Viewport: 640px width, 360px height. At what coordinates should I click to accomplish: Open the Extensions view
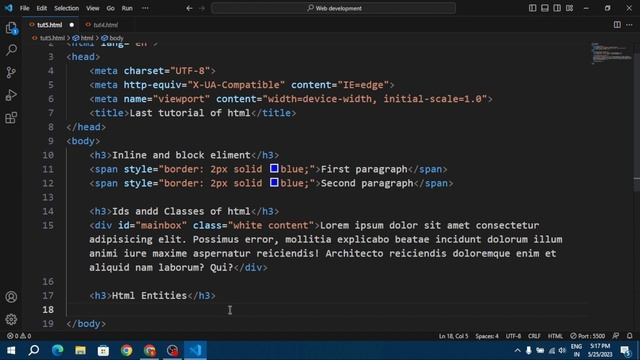(x=11, y=118)
